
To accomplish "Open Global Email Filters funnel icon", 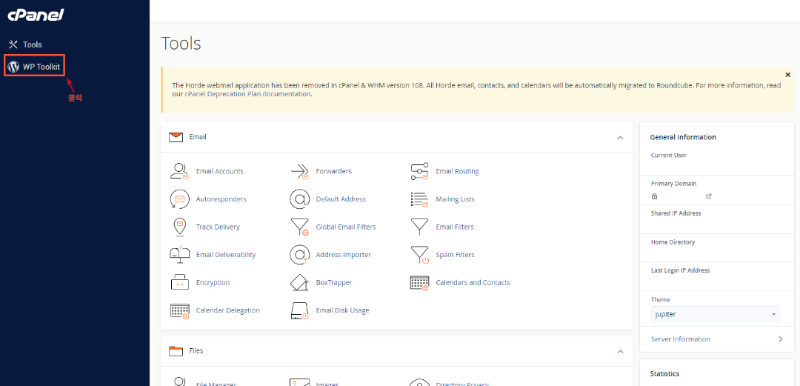I will point(299,227).
